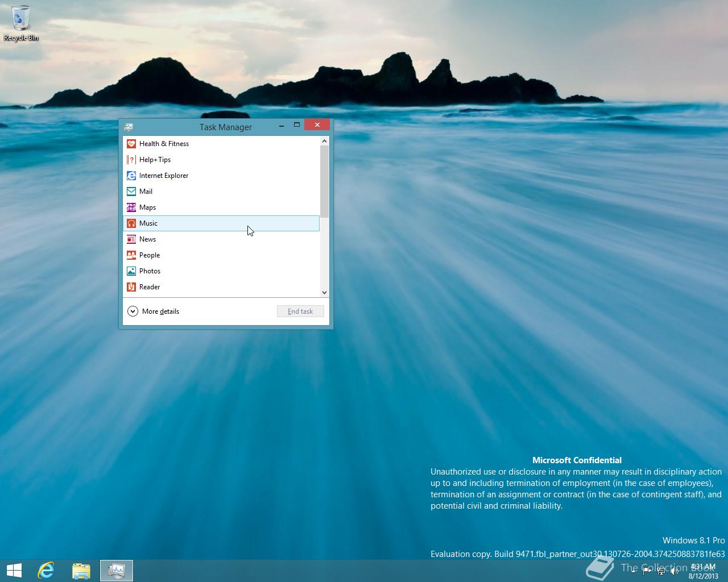728x582 pixels.
Task: Click the "News" row text
Action: (x=147, y=239)
